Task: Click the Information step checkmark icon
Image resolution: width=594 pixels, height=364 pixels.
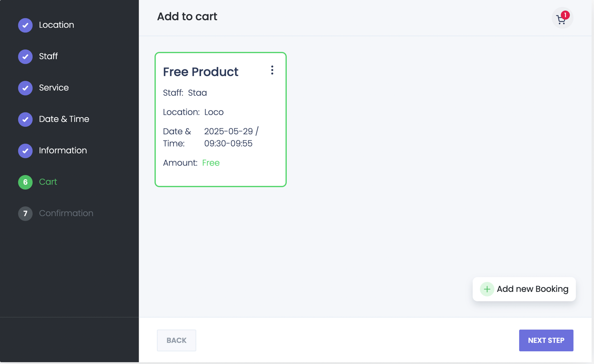Action: point(25,151)
